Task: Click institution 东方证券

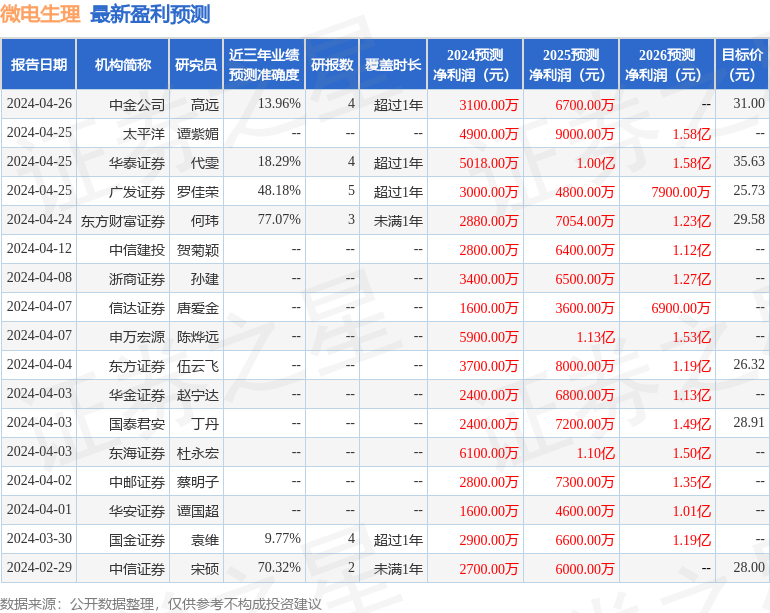Action: [137, 365]
